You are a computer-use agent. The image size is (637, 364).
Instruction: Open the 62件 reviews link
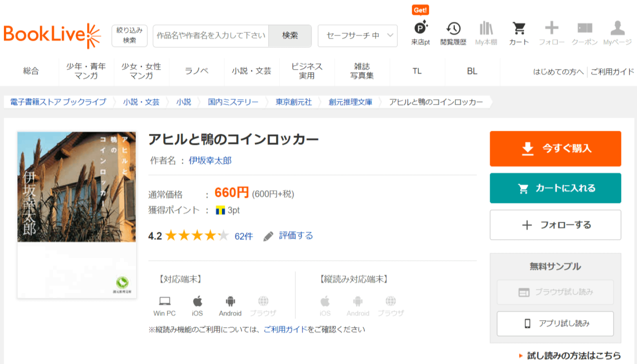[x=244, y=236]
